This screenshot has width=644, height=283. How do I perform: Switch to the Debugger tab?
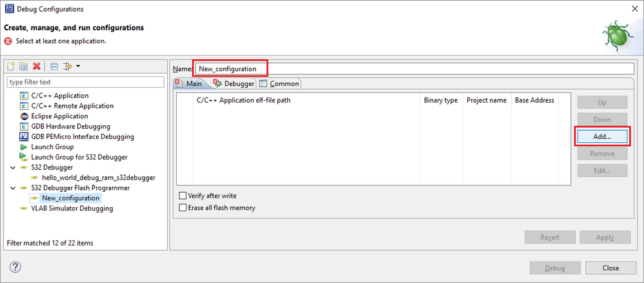pos(234,84)
